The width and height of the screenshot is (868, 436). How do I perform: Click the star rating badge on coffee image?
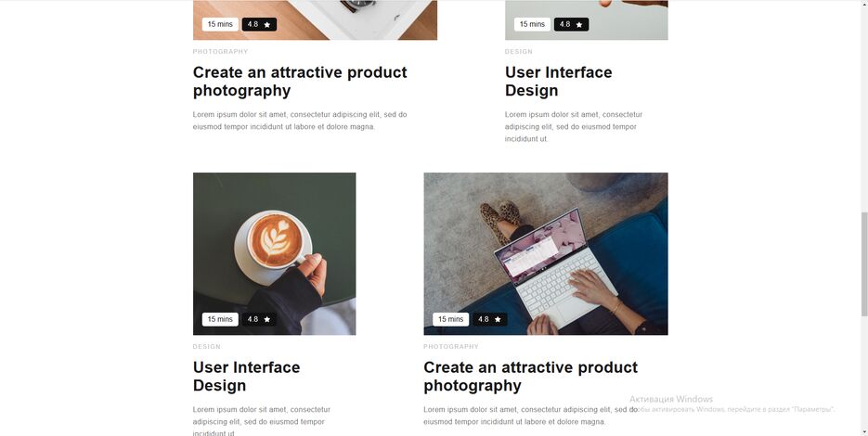click(x=259, y=319)
